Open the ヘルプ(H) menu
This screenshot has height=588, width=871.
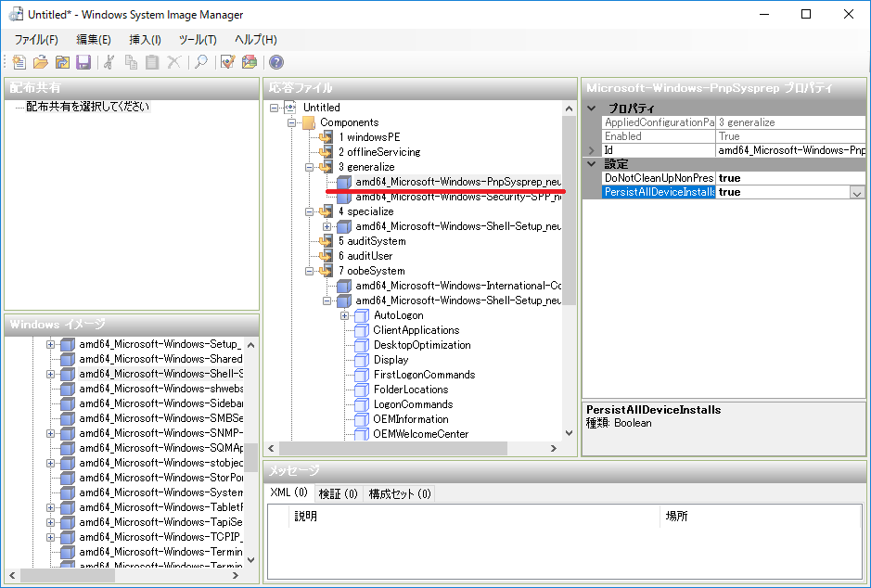[x=255, y=40]
